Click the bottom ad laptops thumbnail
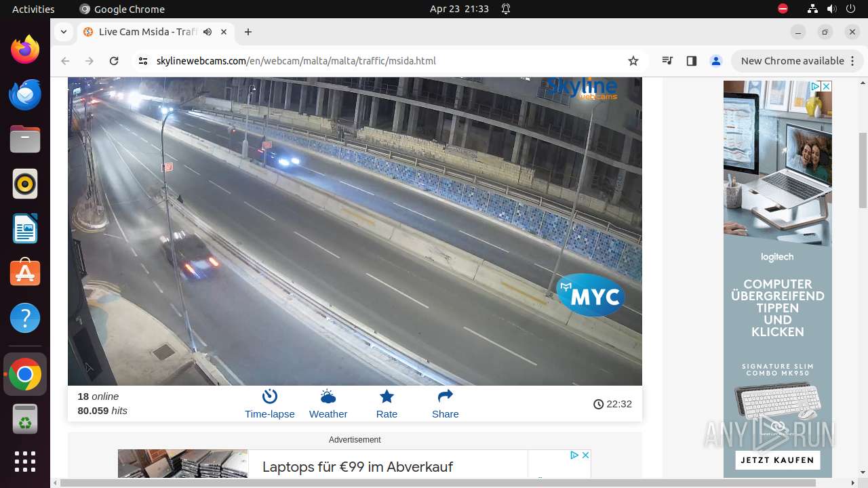 [x=183, y=464]
